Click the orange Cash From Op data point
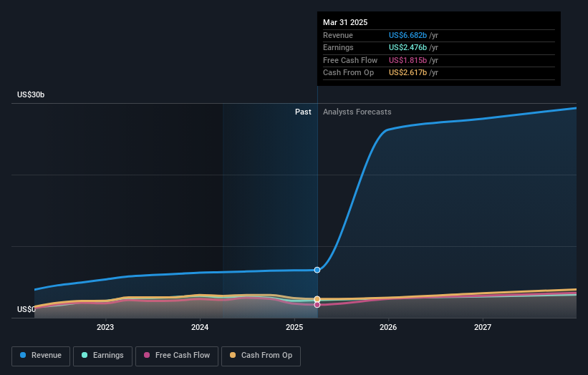The image size is (588, 375). [317, 299]
